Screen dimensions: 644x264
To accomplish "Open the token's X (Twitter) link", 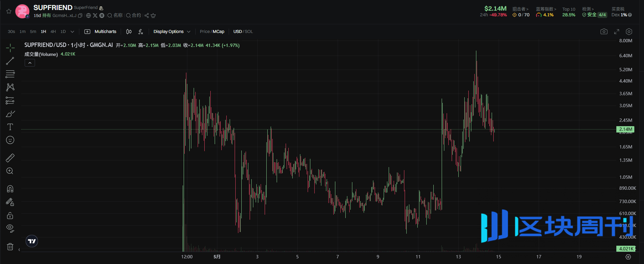I will [95, 16].
